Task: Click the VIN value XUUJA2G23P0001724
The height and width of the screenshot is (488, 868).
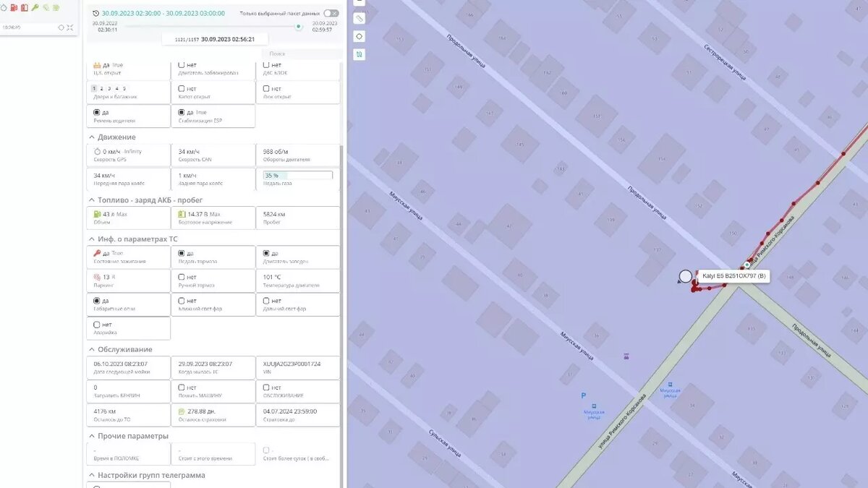Action: coord(292,364)
